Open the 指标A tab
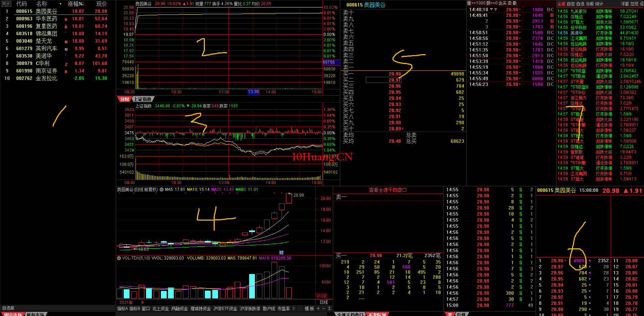The image size is (644, 316). (x=122, y=309)
